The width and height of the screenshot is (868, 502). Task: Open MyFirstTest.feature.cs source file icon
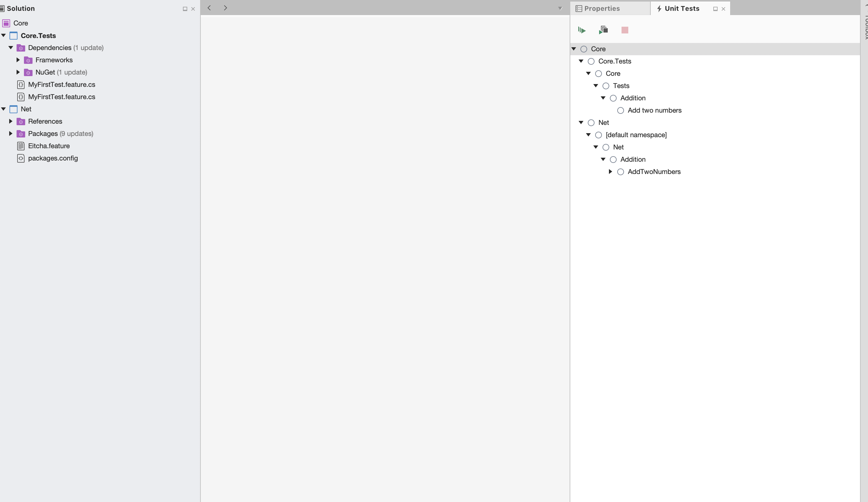coord(21,84)
